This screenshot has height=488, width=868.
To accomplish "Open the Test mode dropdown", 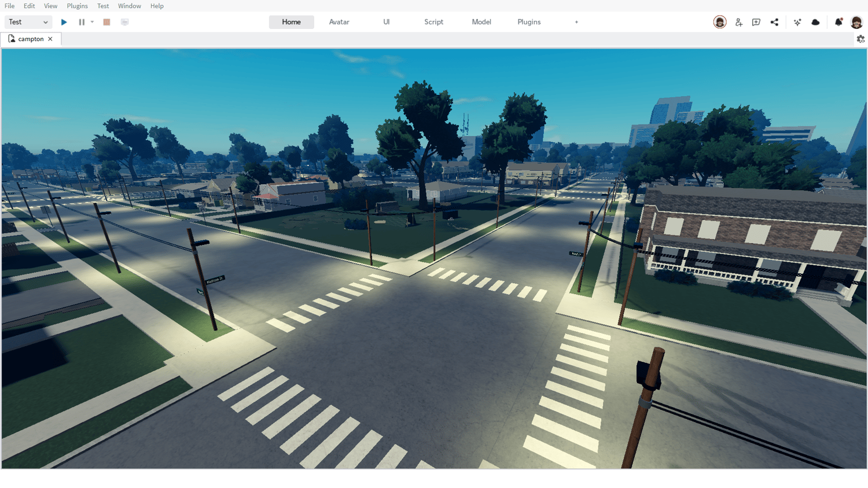I will point(27,21).
